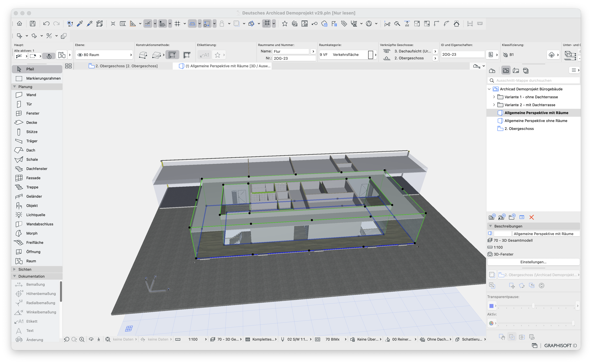Select the Dachfenster tool
The image size is (592, 364).
pyautogui.click(x=37, y=169)
